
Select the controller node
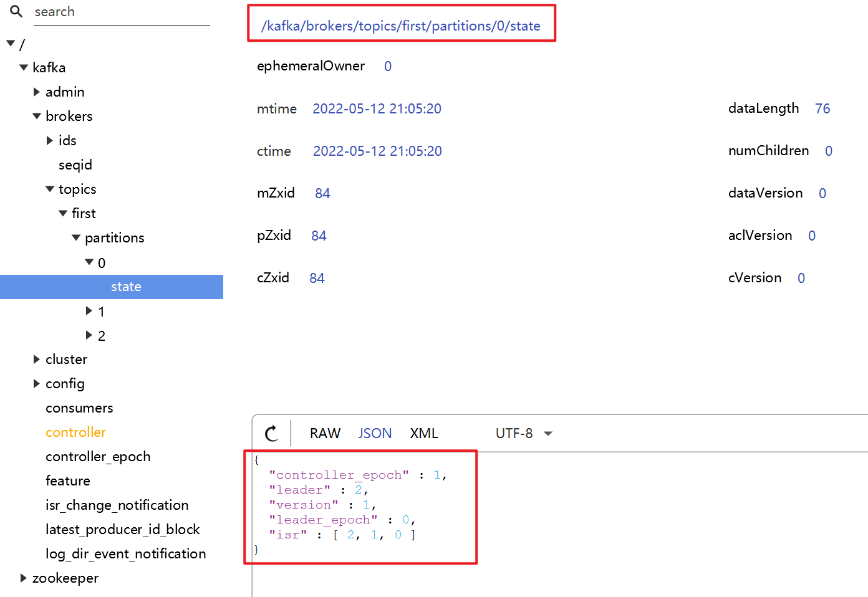tap(75, 432)
